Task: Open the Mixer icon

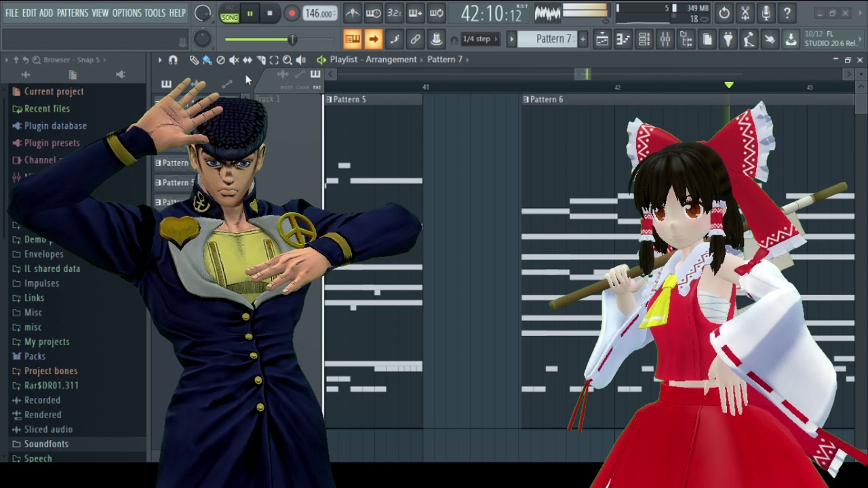Action: click(665, 39)
